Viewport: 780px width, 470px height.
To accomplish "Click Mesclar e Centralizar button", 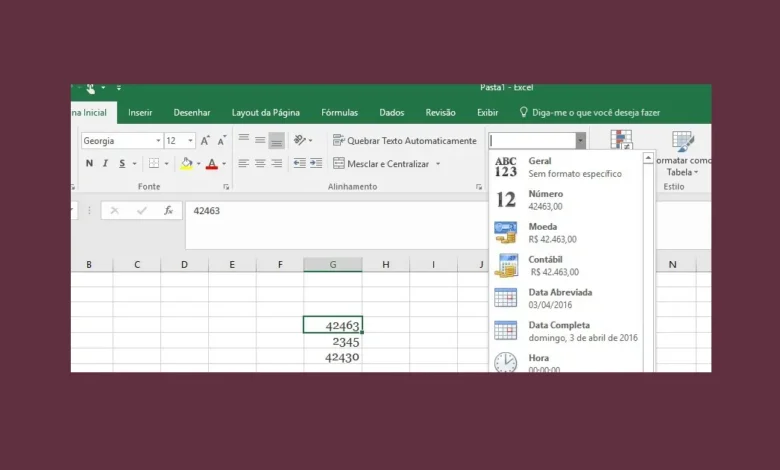I will coord(381,164).
